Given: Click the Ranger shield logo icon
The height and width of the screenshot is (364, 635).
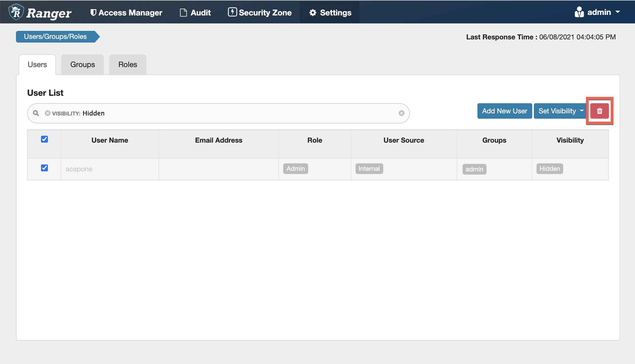Looking at the screenshot, I should [x=16, y=12].
